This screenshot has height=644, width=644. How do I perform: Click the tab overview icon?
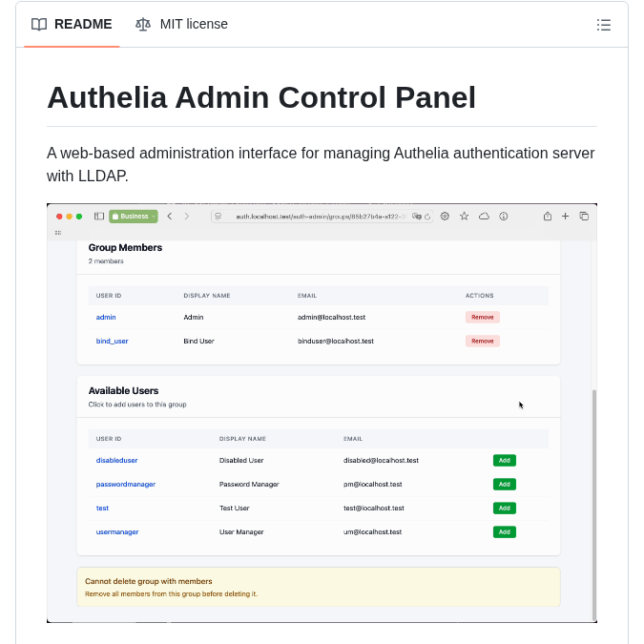pos(584,216)
